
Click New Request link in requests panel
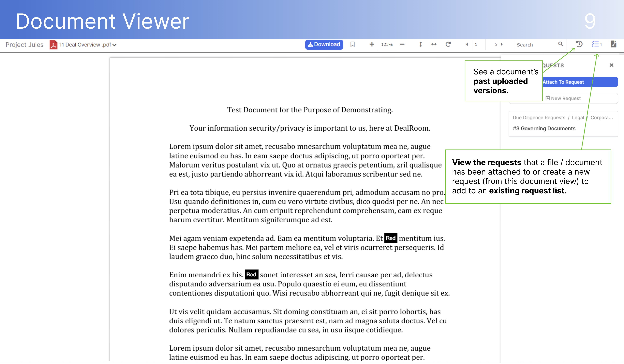563,98
